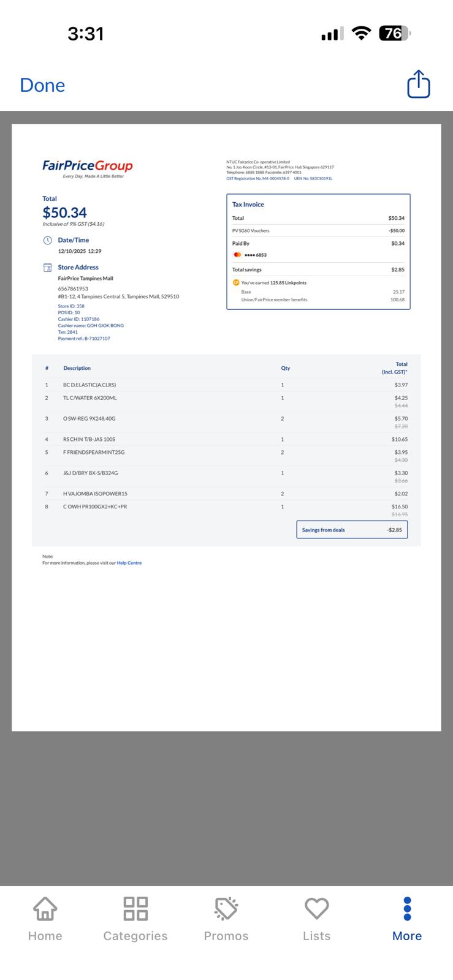Tap the Savings from deals box
This screenshot has width=453, height=980.
pyautogui.click(x=352, y=530)
